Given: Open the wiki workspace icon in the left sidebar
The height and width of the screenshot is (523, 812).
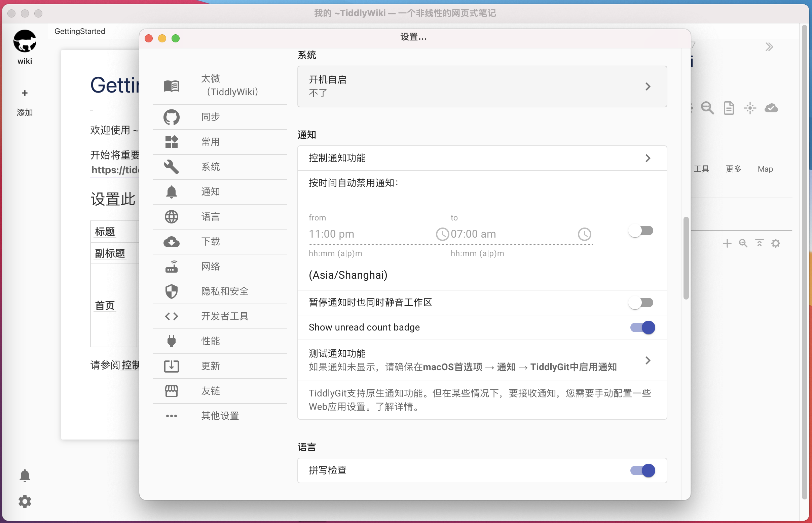Looking at the screenshot, I should pyautogui.click(x=25, y=41).
